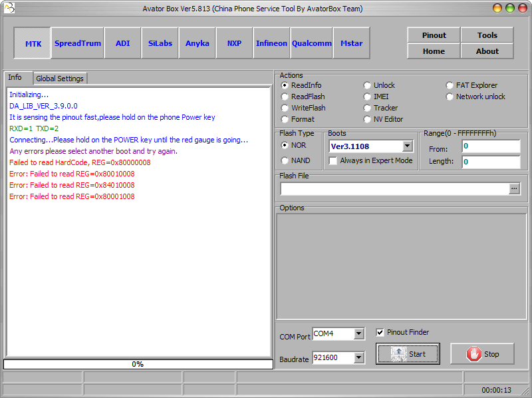This screenshot has width=532, height=398.
Task: Click the Start button
Action: (408, 354)
